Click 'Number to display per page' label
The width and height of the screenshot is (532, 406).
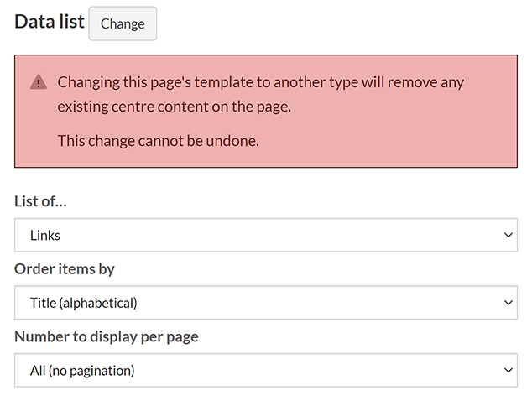(x=106, y=336)
